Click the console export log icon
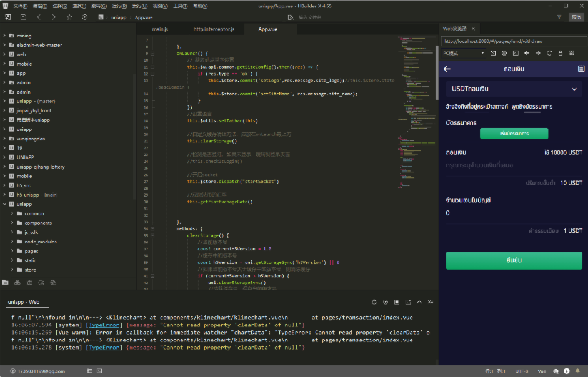 pyautogui.click(x=408, y=302)
